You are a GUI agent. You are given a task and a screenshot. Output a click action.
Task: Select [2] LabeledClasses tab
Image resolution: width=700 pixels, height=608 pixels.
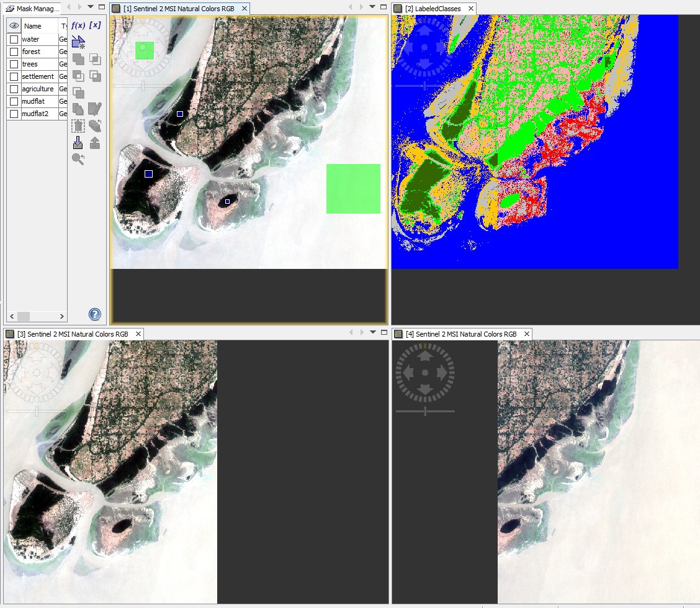point(433,9)
